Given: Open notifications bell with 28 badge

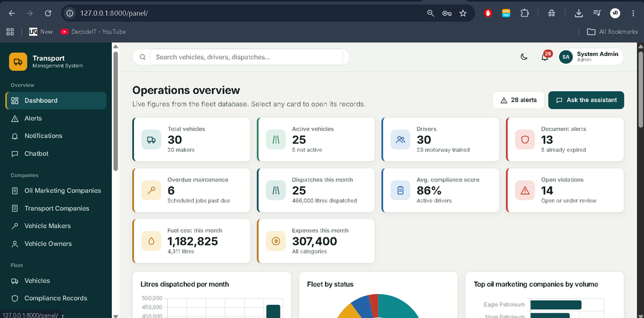Looking at the screenshot, I should click(545, 57).
